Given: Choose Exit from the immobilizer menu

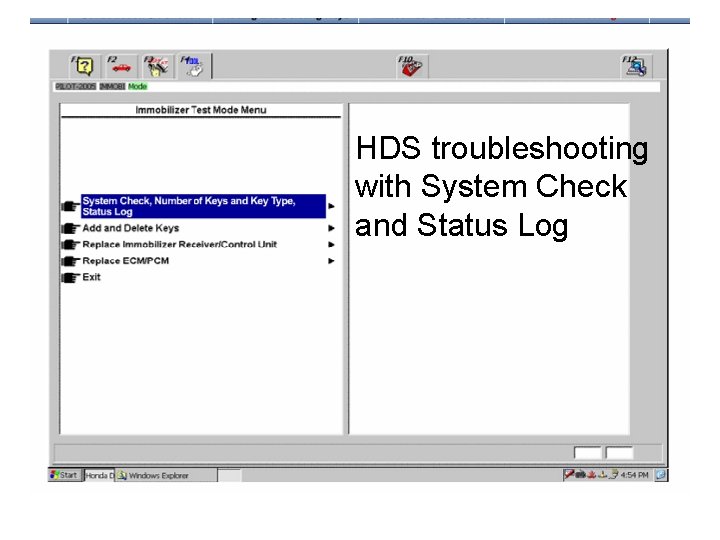Looking at the screenshot, I should pyautogui.click(x=91, y=277).
